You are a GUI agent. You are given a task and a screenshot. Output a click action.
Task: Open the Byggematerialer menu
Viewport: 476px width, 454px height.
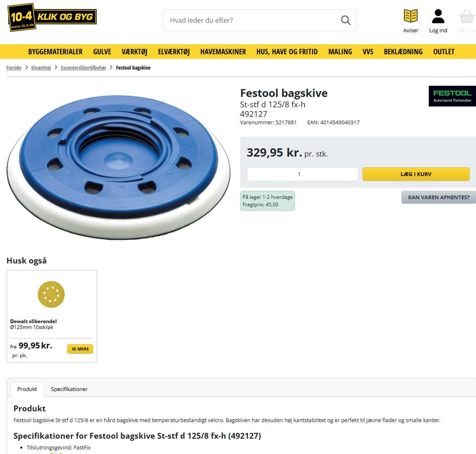click(x=55, y=52)
